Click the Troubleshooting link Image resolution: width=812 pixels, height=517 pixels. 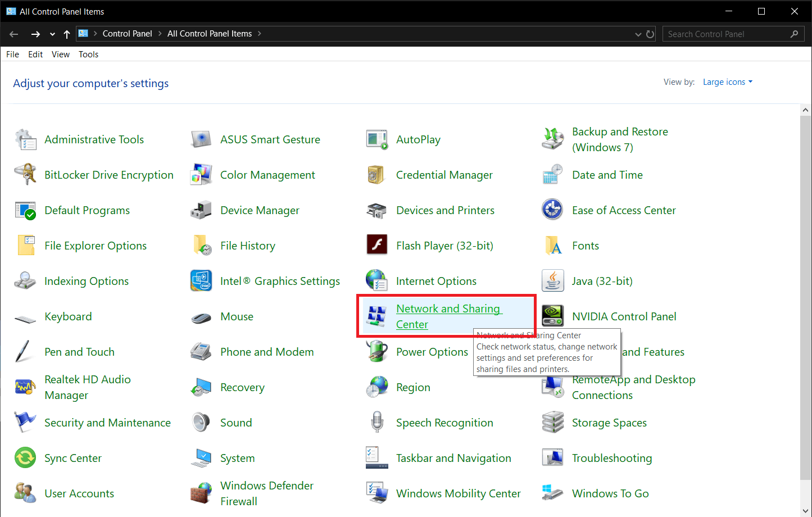pyautogui.click(x=611, y=458)
